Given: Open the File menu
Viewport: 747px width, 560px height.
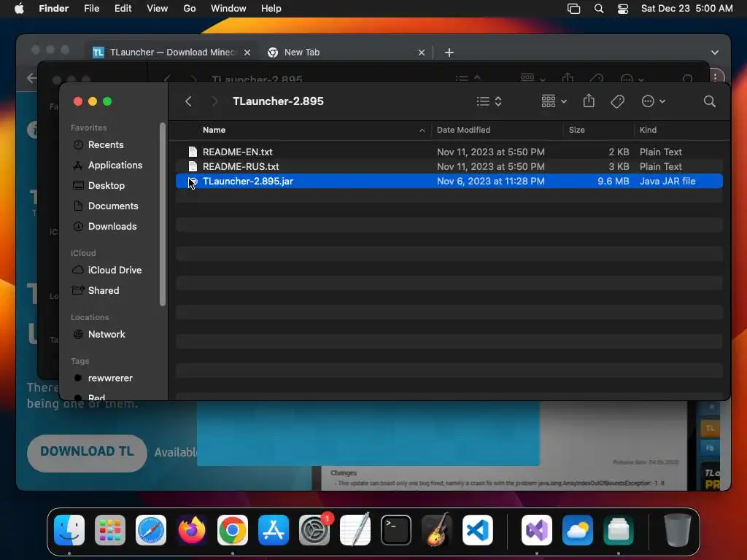Looking at the screenshot, I should click(91, 9).
